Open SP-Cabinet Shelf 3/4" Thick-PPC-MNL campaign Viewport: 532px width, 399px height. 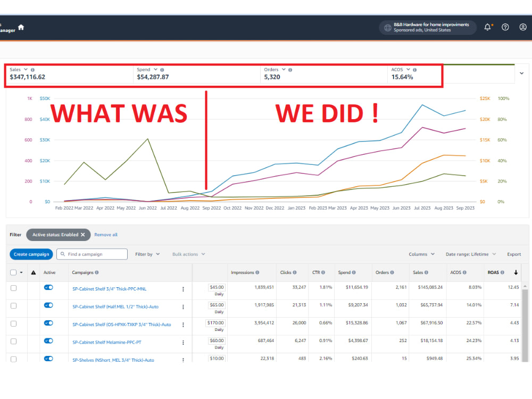(109, 289)
